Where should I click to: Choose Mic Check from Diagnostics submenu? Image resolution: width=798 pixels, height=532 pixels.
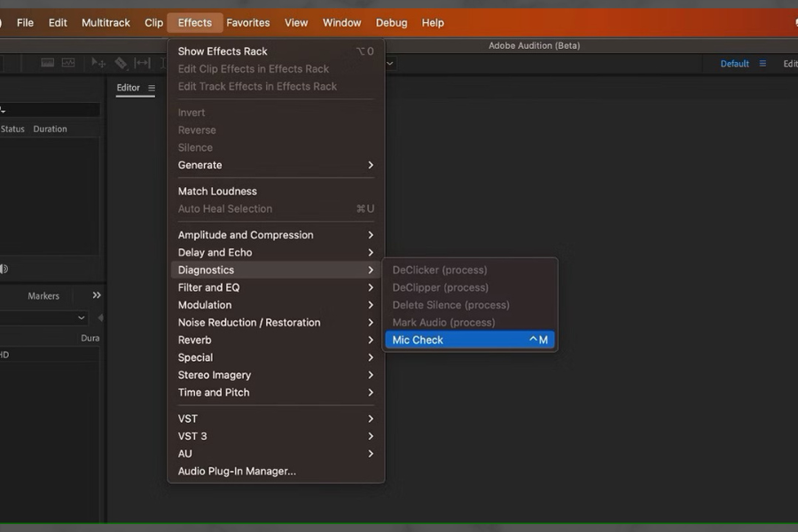[x=470, y=340]
